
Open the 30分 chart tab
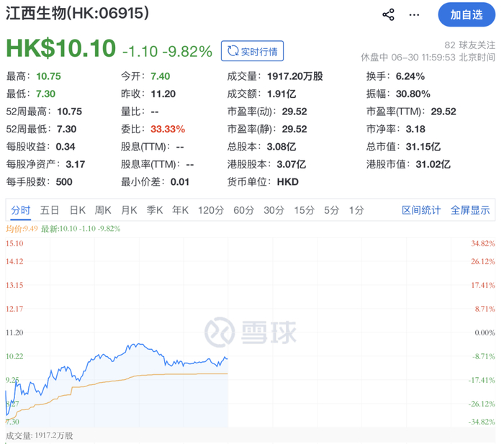[x=274, y=210]
